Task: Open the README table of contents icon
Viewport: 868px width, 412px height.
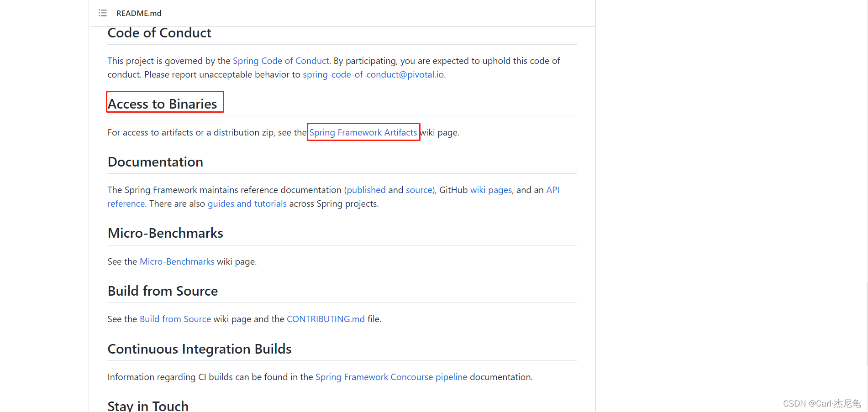Action: click(103, 13)
